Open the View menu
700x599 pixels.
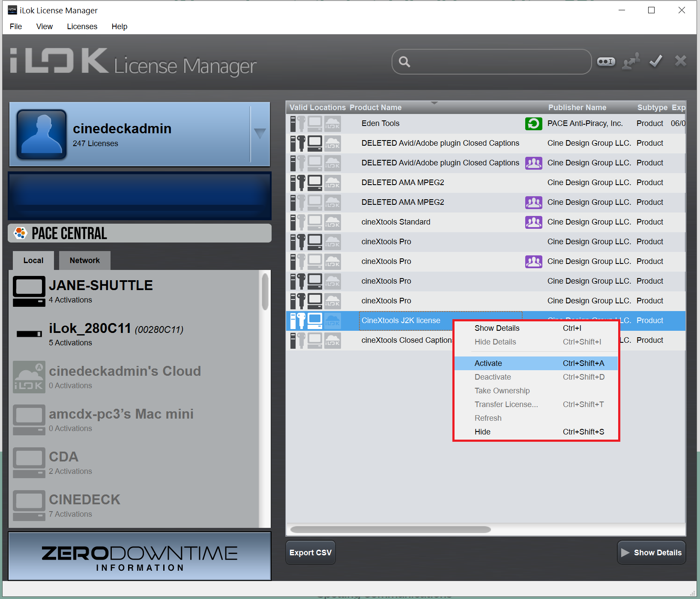point(45,27)
